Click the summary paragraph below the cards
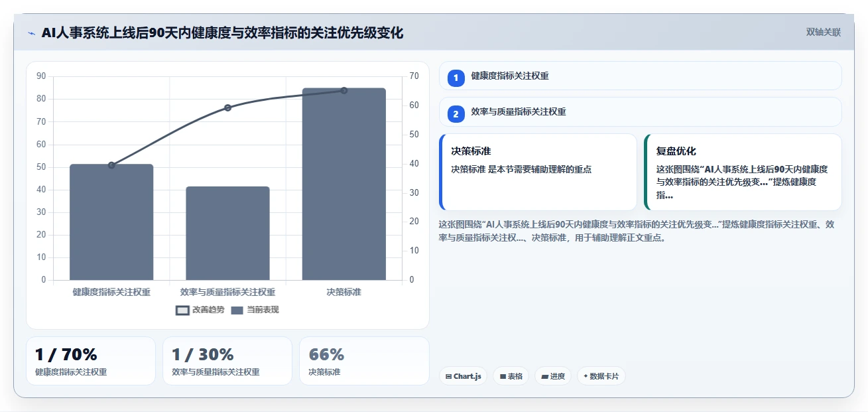 tap(637, 231)
